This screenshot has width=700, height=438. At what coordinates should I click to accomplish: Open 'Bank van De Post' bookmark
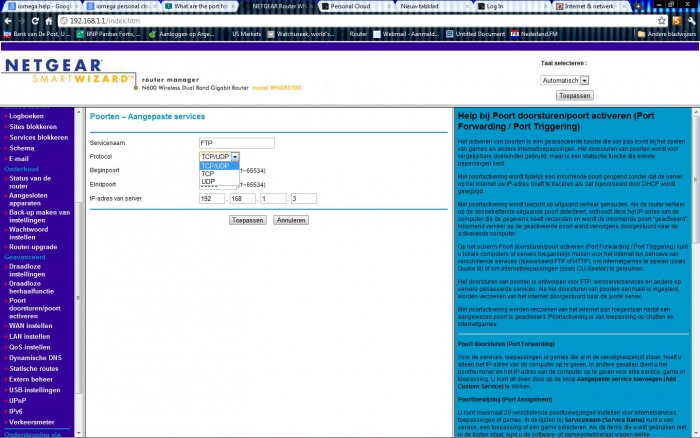click(37, 34)
